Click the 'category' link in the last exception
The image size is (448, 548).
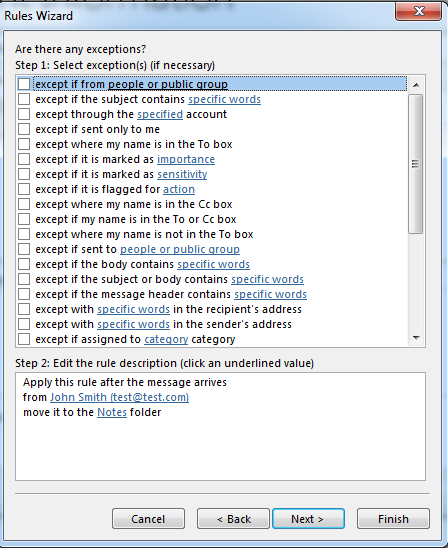coord(166,339)
